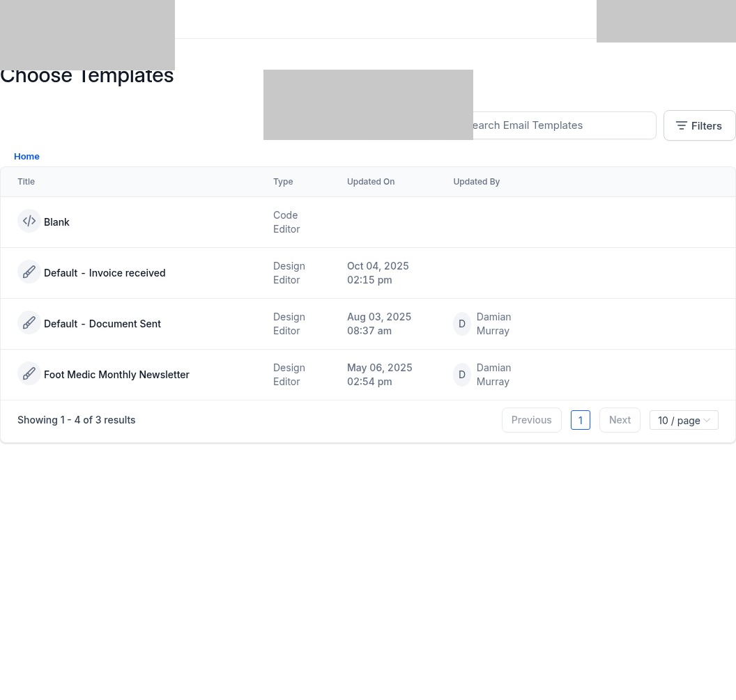Click the code editor icon beside Blank

click(x=29, y=221)
